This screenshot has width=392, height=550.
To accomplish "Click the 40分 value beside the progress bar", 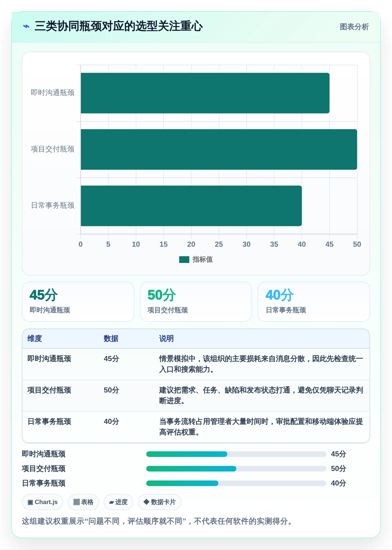I will click(x=339, y=483).
